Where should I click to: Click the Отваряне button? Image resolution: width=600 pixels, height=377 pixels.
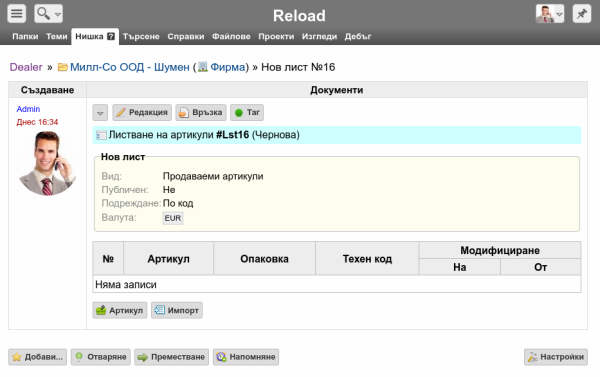(101, 357)
